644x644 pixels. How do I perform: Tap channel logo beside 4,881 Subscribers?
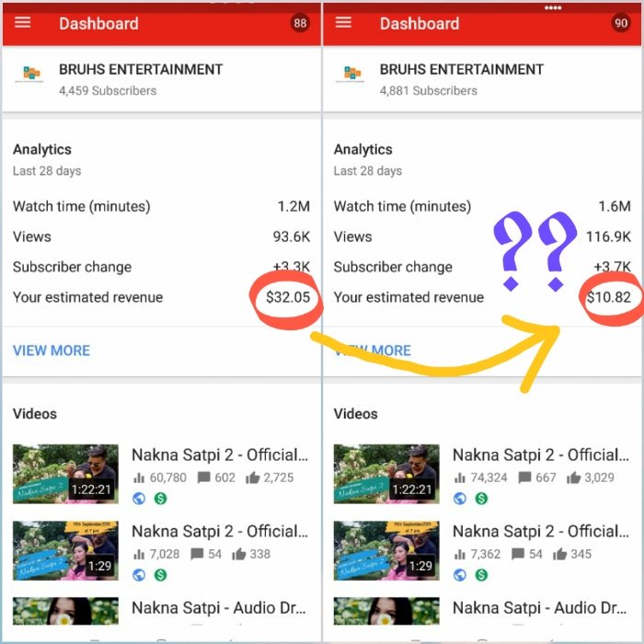[351, 75]
